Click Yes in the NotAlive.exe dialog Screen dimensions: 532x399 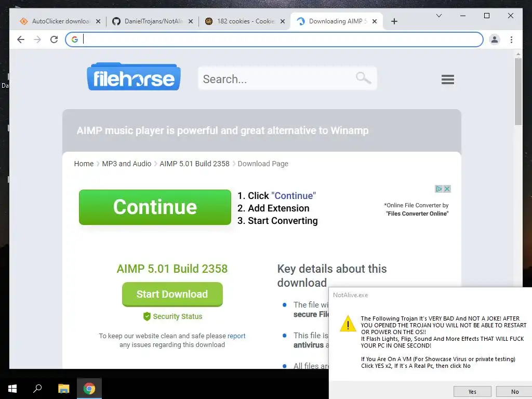click(472, 392)
